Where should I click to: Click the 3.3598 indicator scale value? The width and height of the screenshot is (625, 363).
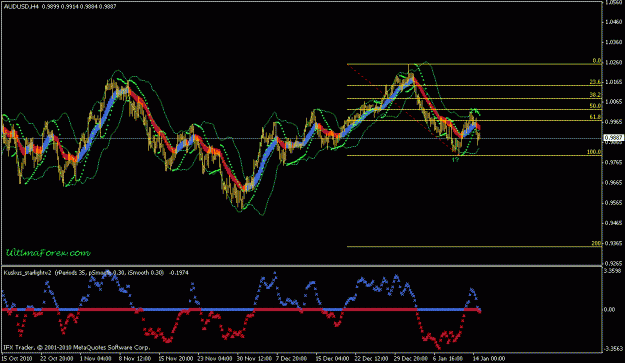click(613, 271)
